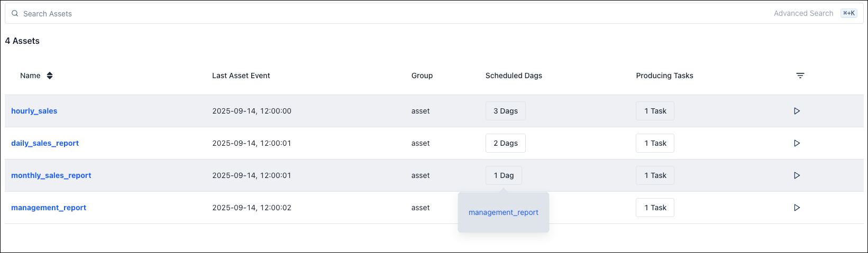Image resolution: width=868 pixels, height=253 pixels.
Task: Expand the 2 Dags popover
Action: pos(505,143)
